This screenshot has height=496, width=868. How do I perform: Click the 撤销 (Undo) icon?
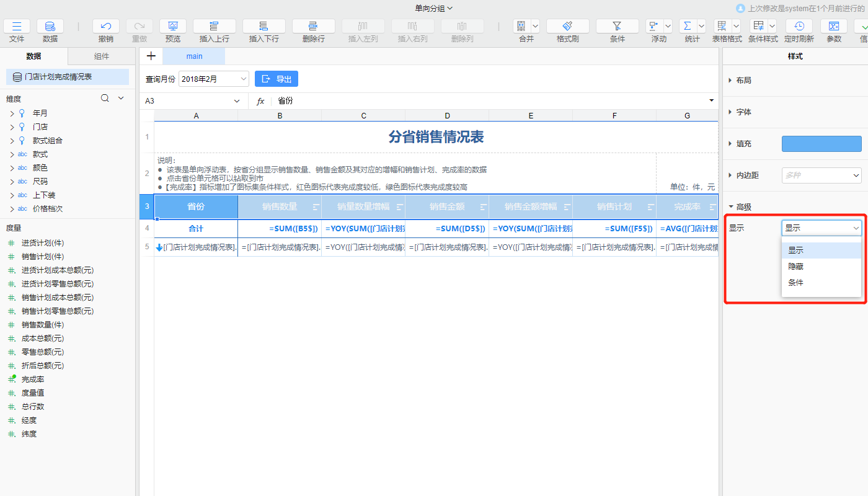coord(106,26)
